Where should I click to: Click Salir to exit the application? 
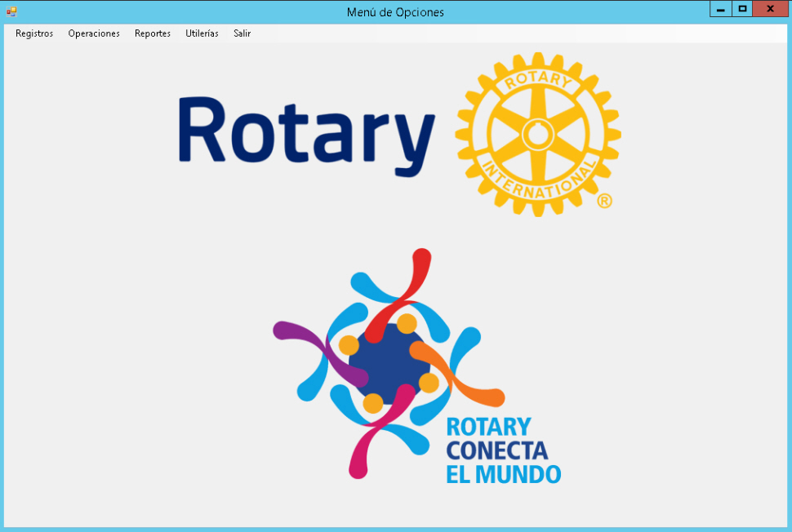pyautogui.click(x=242, y=33)
